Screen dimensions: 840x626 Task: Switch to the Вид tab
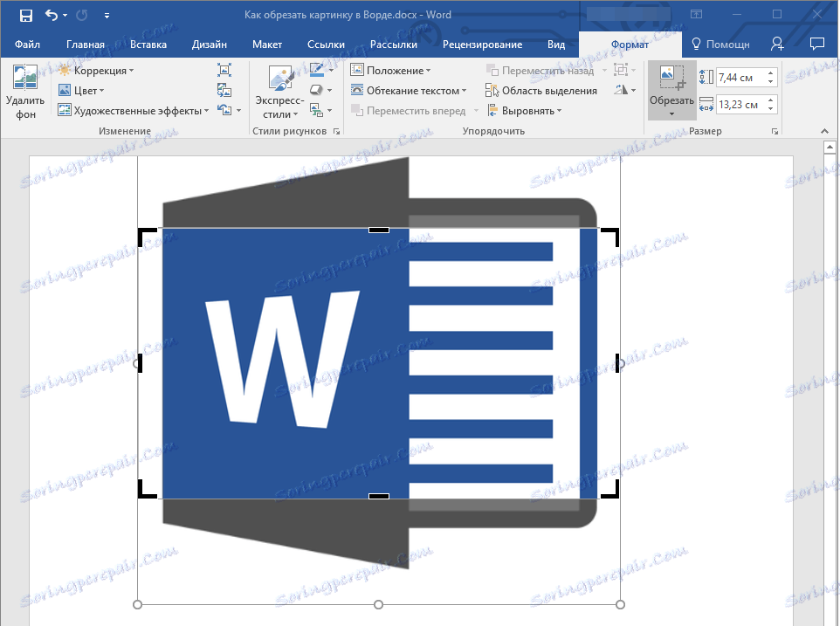point(556,45)
